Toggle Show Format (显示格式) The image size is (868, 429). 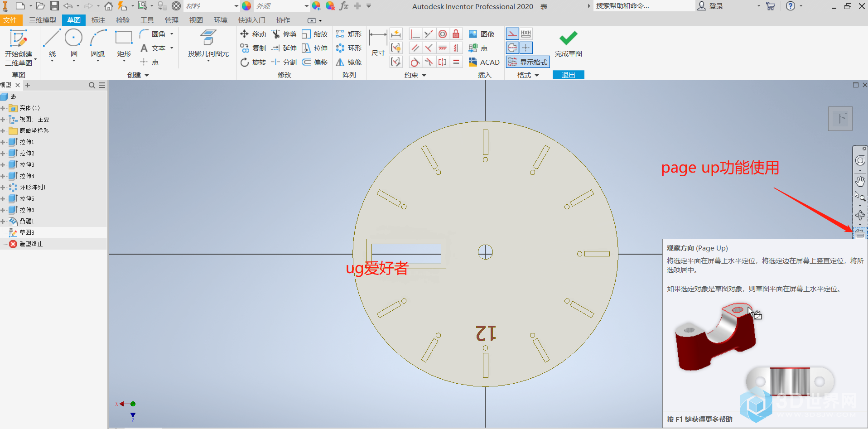click(x=528, y=62)
